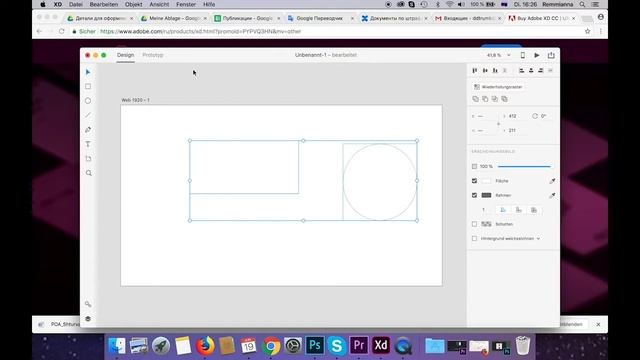This screenshot has width=640, height=360.
Task: Open Premiere Pro from the Dock
Action: click(x=359, y=345)
